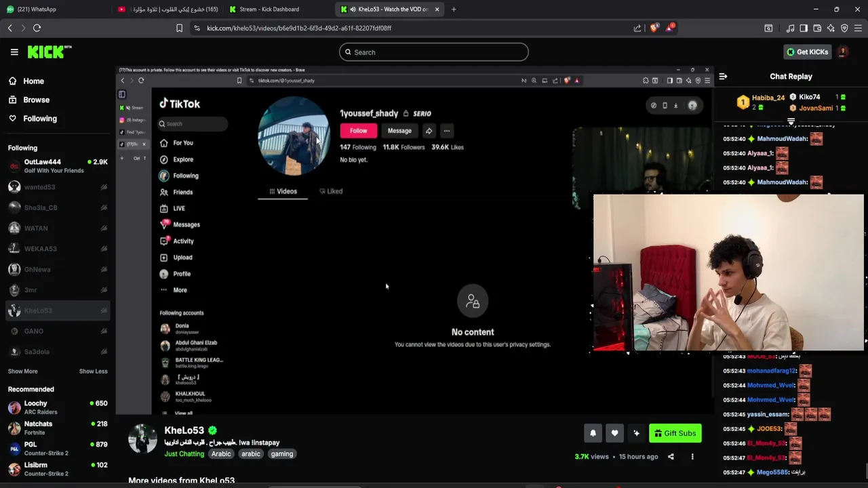Open KheLo53 channel avatar below the video

point(142,439)
